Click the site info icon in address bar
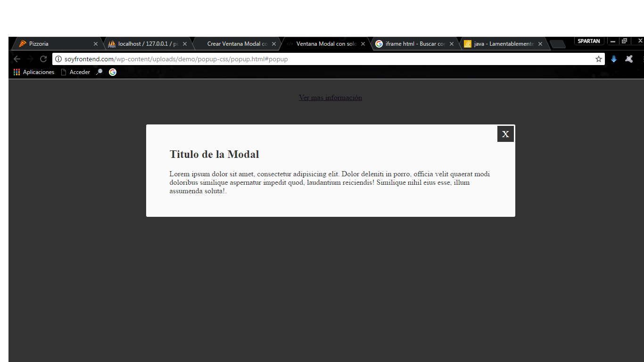This screenshot has width=644, height=362. tap(58, 59)
